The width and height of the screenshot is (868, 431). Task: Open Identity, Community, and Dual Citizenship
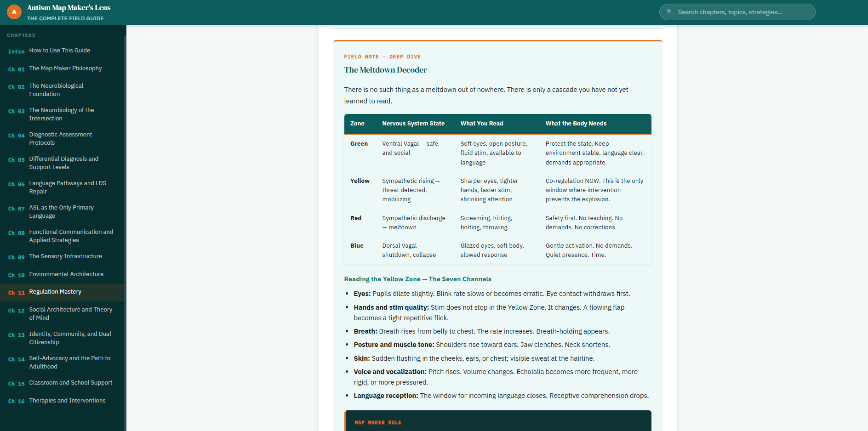[x=62, y=338]
